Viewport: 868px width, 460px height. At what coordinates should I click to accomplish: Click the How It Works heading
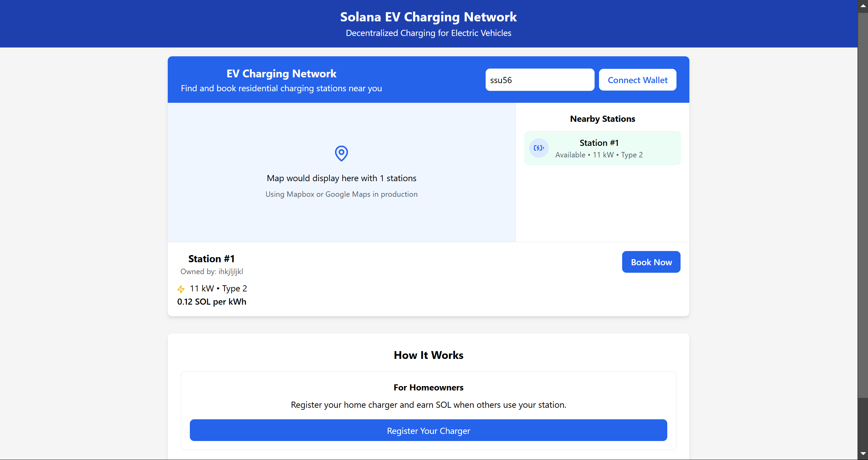click(428, 355)
